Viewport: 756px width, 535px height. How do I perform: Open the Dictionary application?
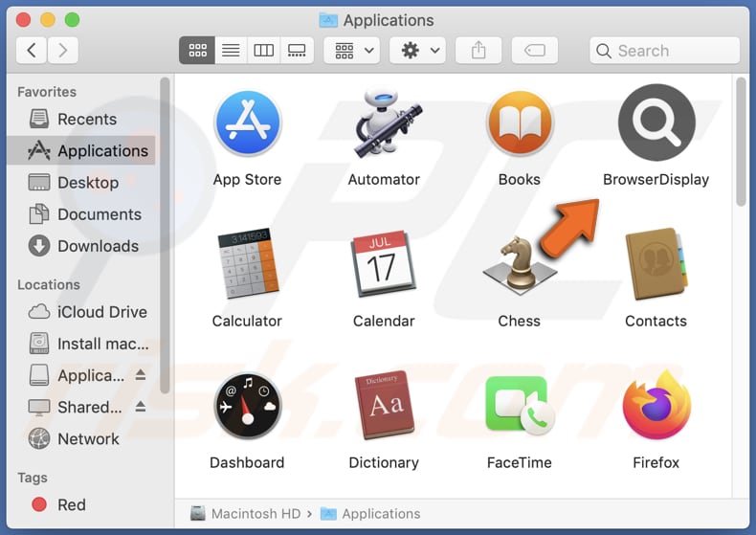pyautogui.click(x=385, y=406)
